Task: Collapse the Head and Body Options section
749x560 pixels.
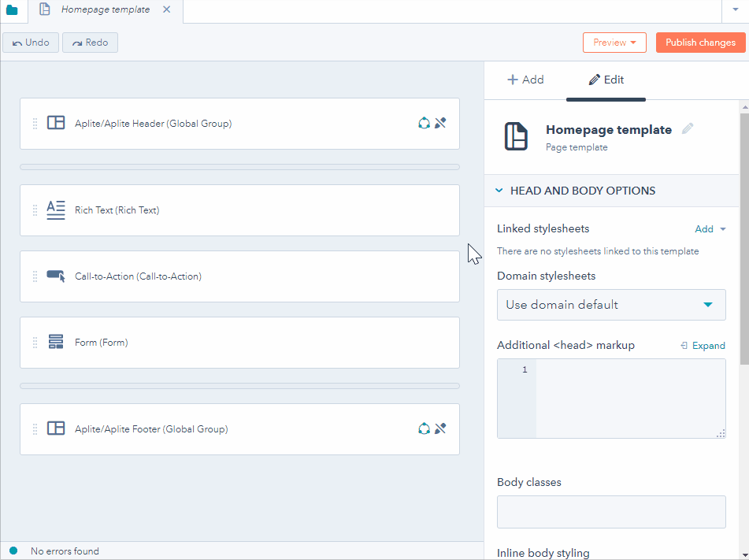Action: [x=499, y=191]
